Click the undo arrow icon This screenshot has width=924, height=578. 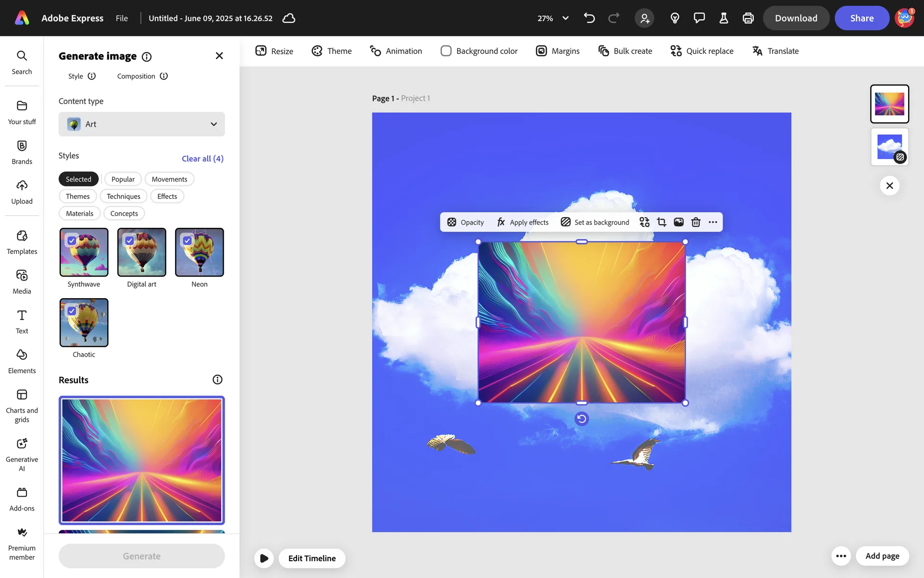coord(589,18)
